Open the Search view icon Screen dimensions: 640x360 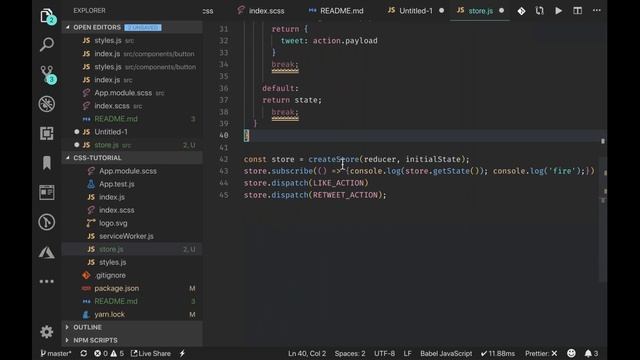click(47, 44)
